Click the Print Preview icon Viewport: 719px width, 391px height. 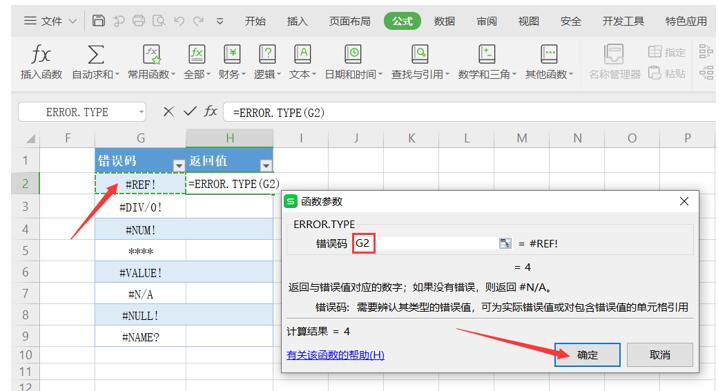click(x=159, y=21)
